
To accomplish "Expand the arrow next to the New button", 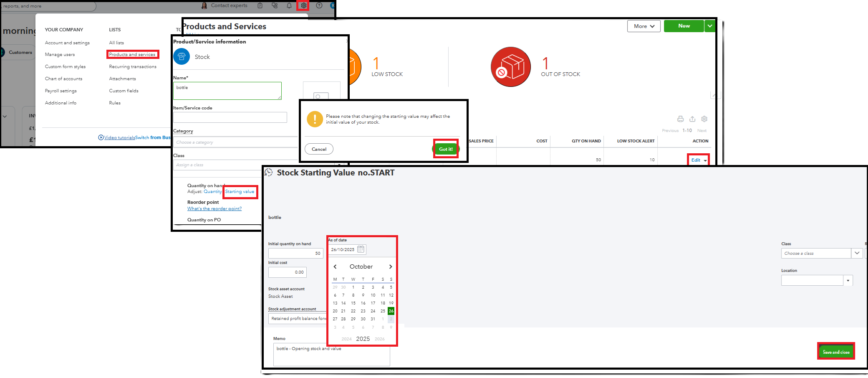I will [x=710, y=26].
